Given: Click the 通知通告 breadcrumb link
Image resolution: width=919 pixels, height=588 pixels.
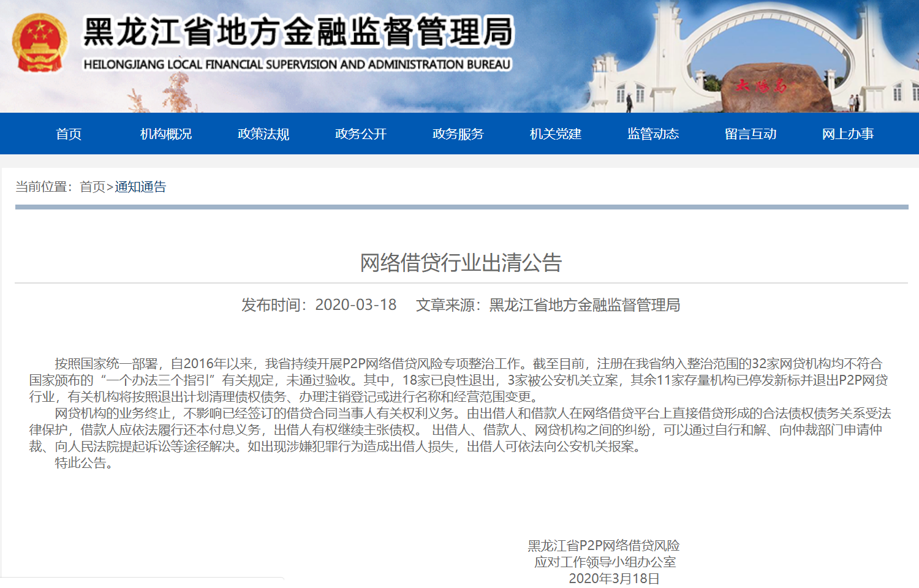Looking at the screenshot, I should 140,187.
